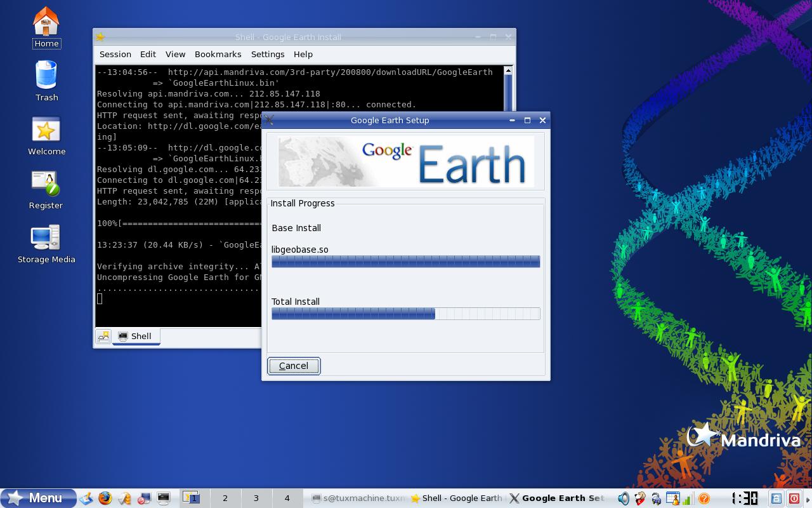
Task: Select the Shell tab in Konsole
Action: tap(136, 337)
